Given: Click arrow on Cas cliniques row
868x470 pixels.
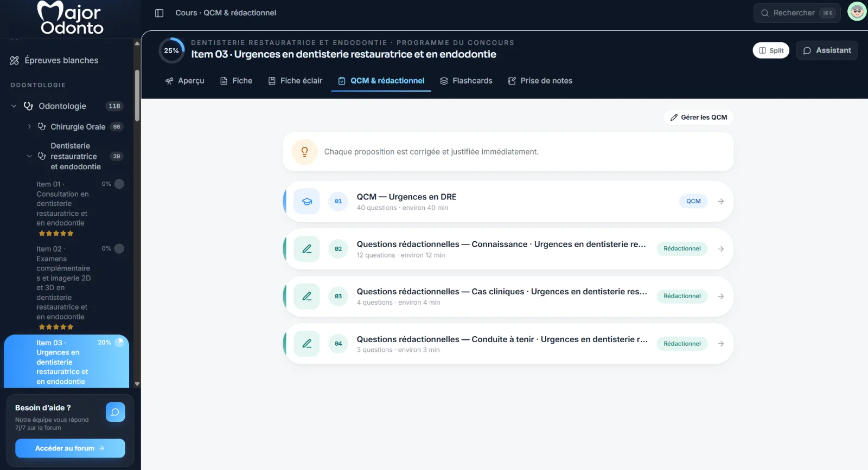Looking at the screenshot, I should [721, 296].
